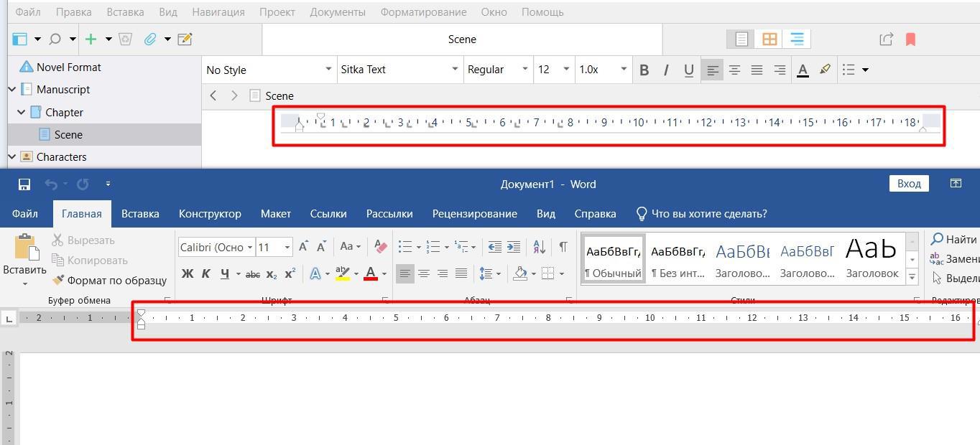This screenshot has width=980, height=445.
Task: Open the Форматирование menu in Scrivener
Action: (x=423, y=12)
